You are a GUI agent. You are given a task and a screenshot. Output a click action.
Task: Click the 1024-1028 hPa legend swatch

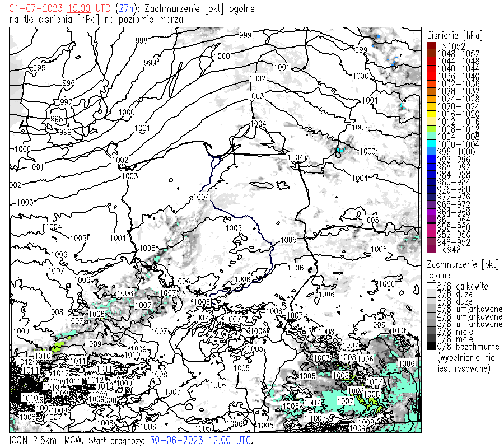tap(431, 99)
